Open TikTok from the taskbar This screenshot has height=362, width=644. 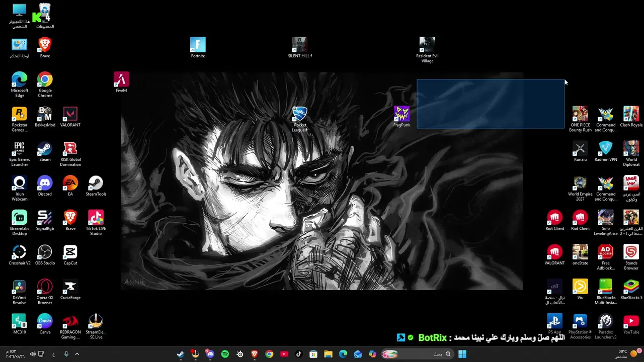tap(298, 354)
